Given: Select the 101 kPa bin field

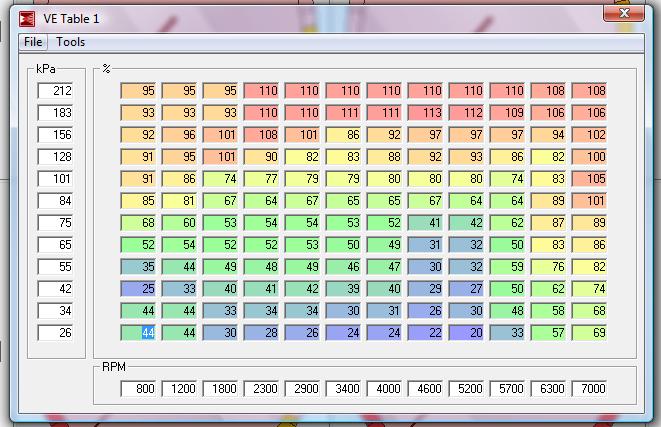Looking at the screenshot, I should 55,179.
